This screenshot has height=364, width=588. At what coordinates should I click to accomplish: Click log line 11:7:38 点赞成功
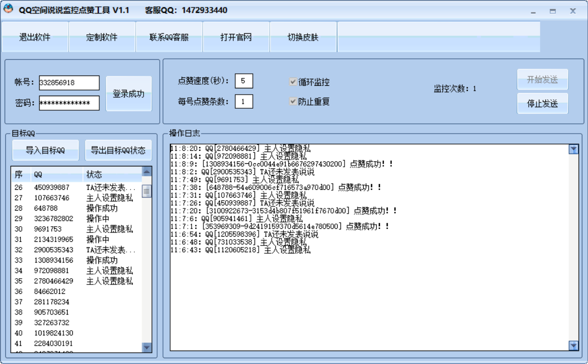click(x=276, y=187)
